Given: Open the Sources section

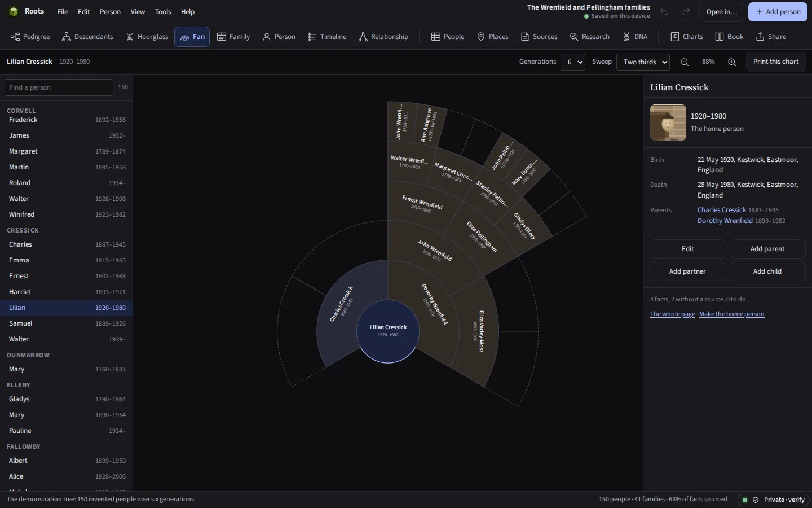Looking at the screenshot, I should click(x=539, y=37).
